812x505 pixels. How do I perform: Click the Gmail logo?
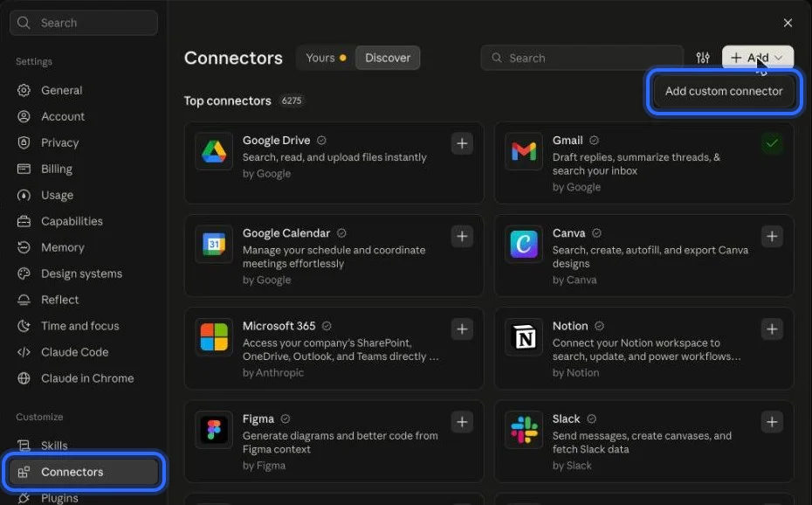click(x=524, y=151)
